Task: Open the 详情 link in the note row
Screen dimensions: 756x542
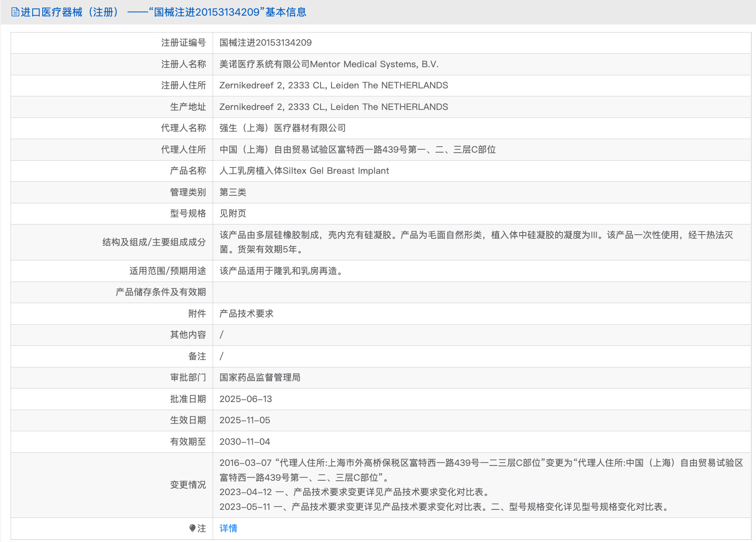Action: click(228, 528)
